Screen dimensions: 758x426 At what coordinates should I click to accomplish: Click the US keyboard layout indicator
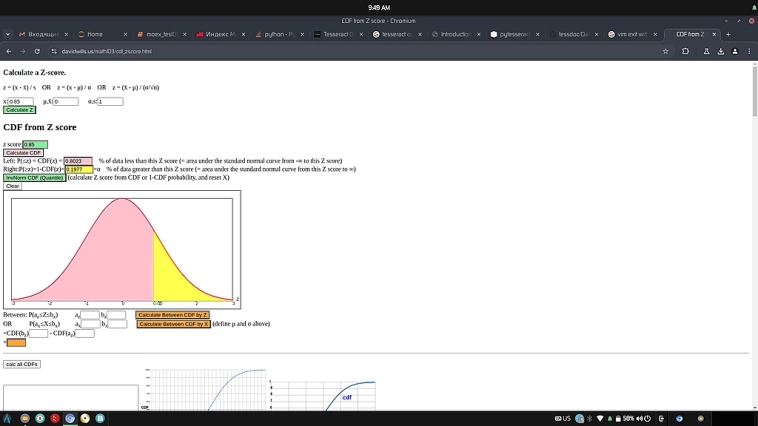563,418
